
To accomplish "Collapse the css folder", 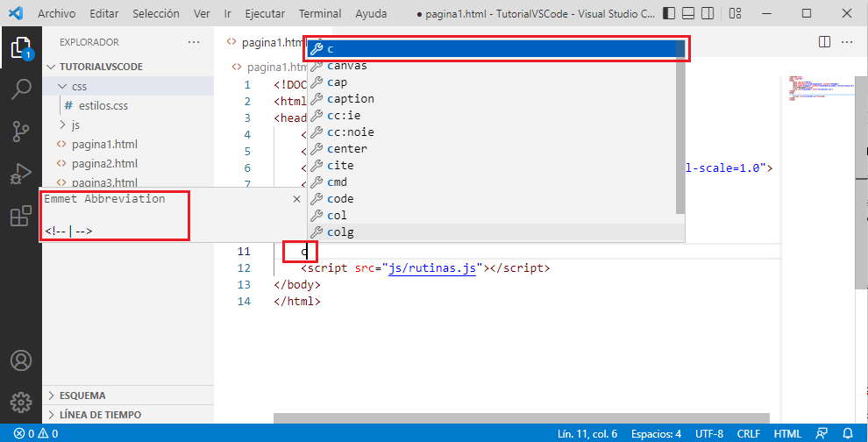I will click(x=128, y=87).
